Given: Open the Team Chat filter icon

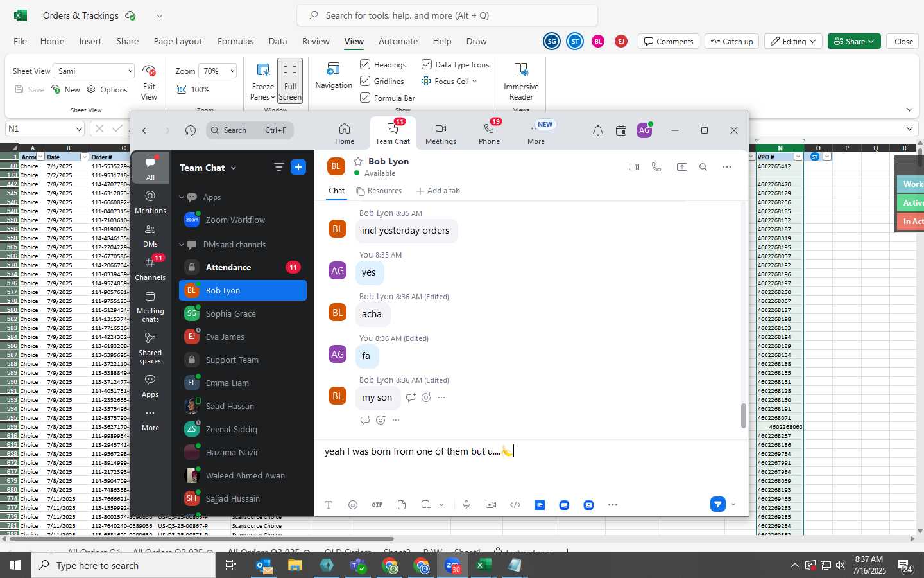Looking at the screenshot, I should coord(278,167).
